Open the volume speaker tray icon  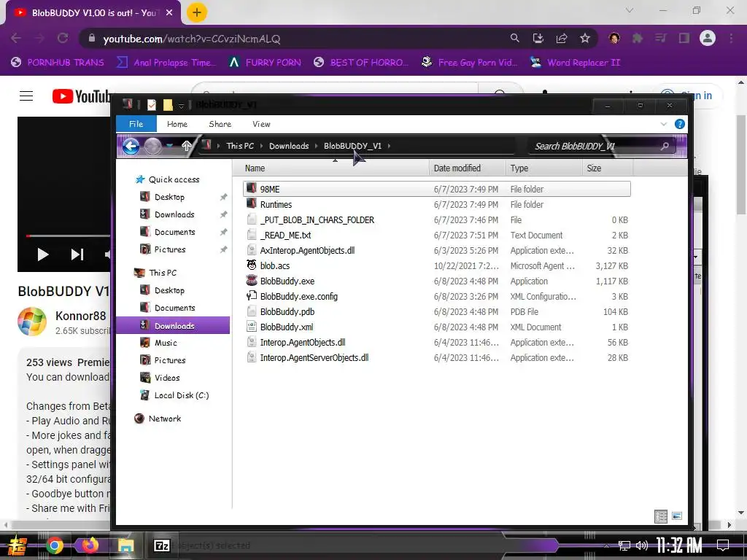click(x=642, y=545)
